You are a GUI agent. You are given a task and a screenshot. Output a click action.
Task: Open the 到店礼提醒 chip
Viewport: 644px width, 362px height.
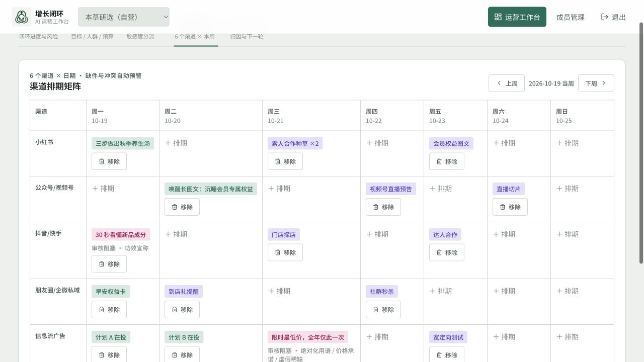coord(184,292)
